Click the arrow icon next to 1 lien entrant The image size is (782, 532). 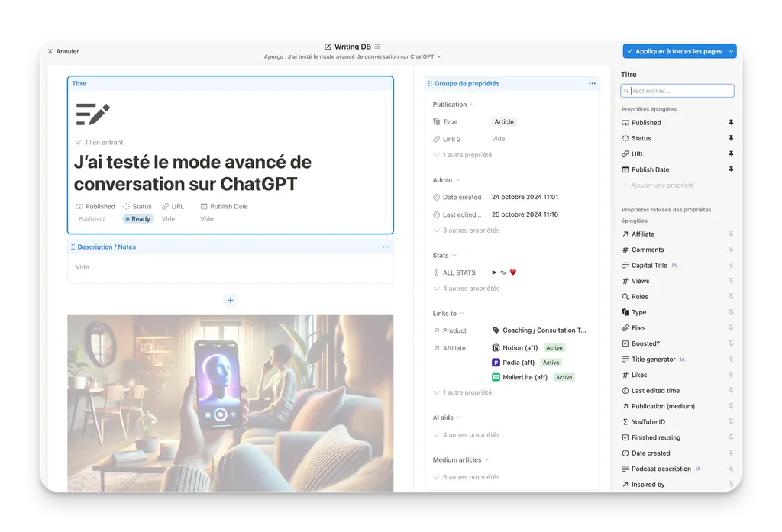coord(79,143)
